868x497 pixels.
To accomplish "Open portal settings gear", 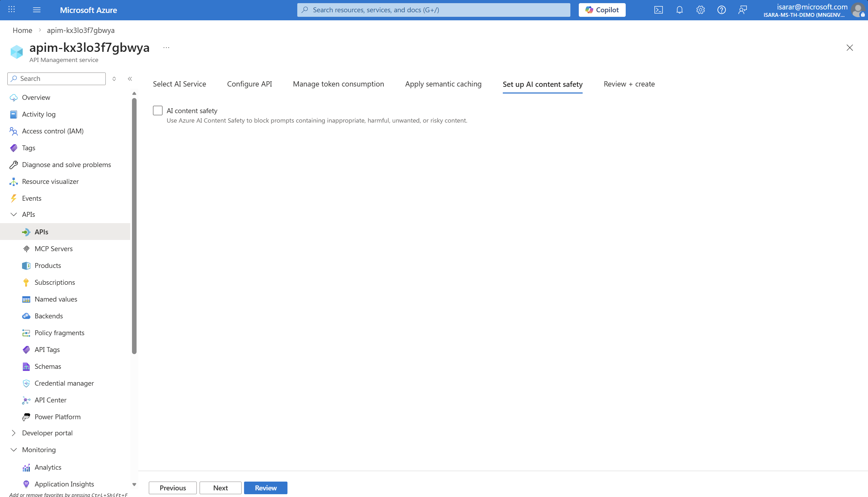I will click(x=700, y=10).
